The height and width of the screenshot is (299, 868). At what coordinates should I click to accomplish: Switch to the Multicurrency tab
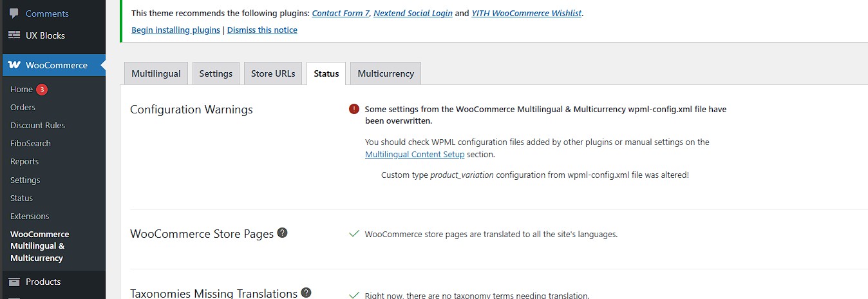click(x=386, y=73)
